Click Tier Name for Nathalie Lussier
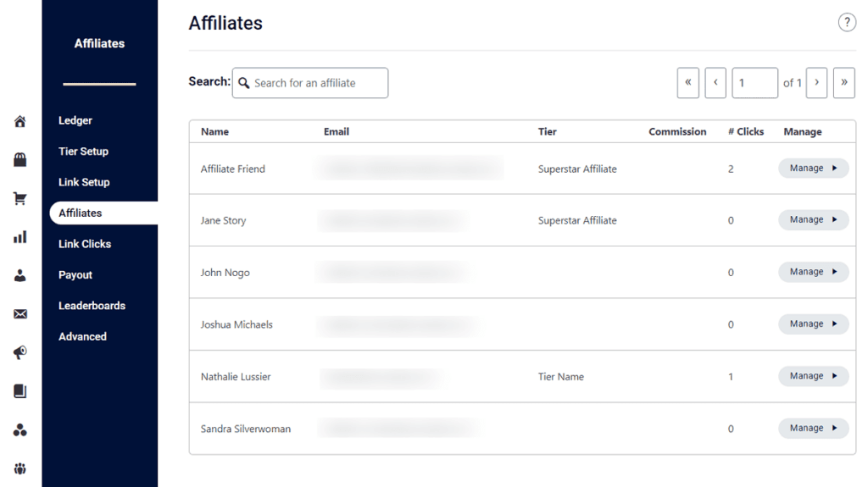The image size is (868, 487). pyautogui.click(x=561, y=376)
